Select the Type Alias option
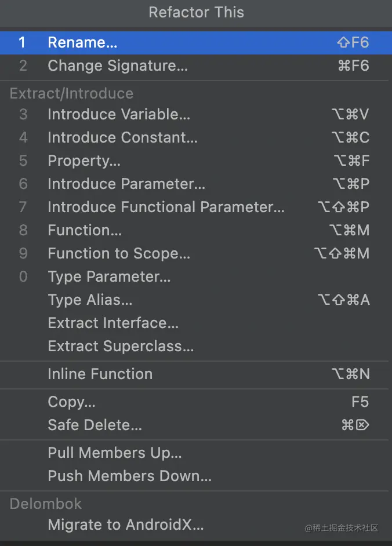Screen dimensions: 392x546 pos(90,300)
